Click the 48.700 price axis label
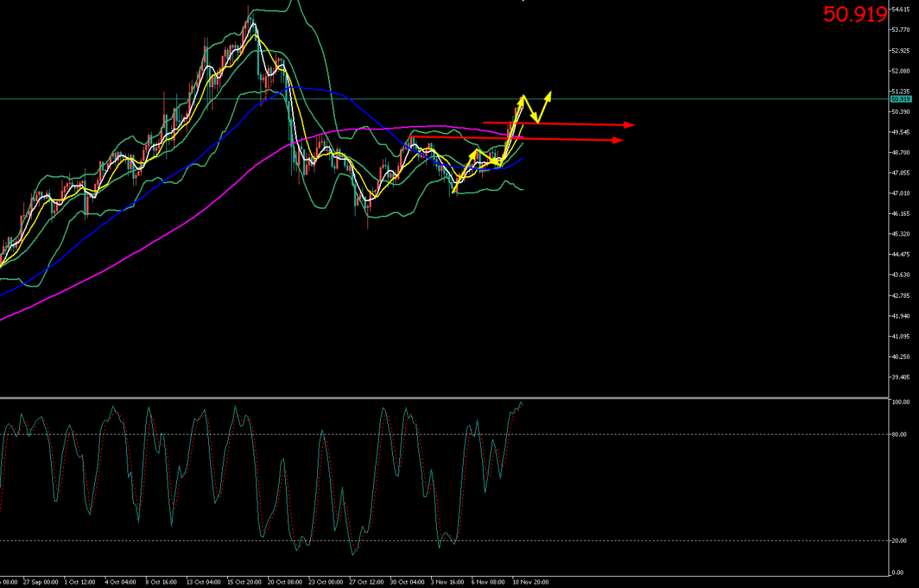Screen dimensions: 919x588 pos(901,153)
